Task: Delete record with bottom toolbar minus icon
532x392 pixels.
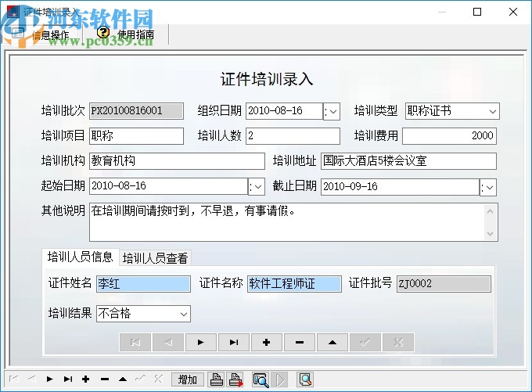Action: (x=105, y=379)
